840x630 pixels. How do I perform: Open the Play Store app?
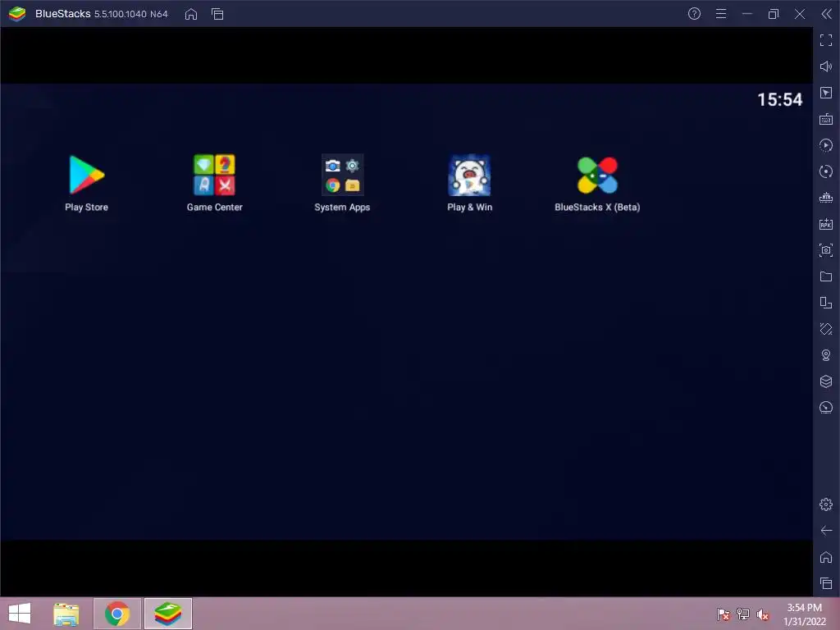(86, 176)
